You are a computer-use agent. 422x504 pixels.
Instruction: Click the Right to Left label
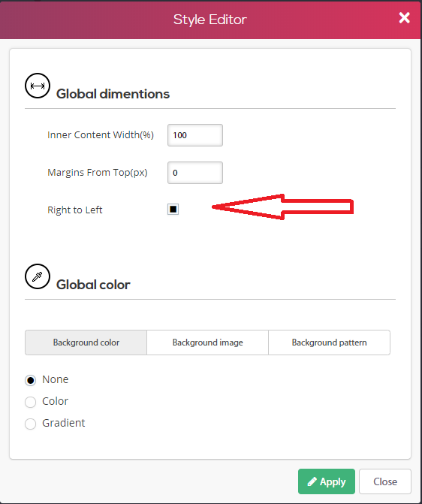[x=75, y=210]
